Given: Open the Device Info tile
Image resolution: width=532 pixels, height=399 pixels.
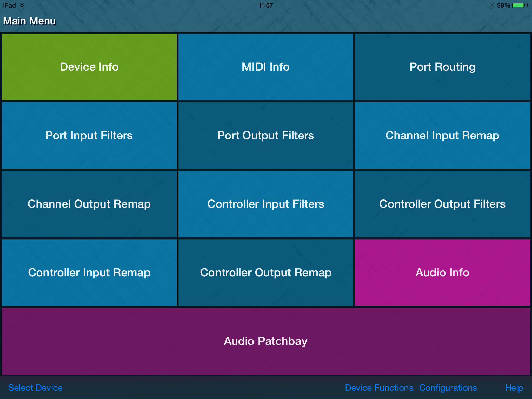Looking at the screenshot, I should point(89,67).
